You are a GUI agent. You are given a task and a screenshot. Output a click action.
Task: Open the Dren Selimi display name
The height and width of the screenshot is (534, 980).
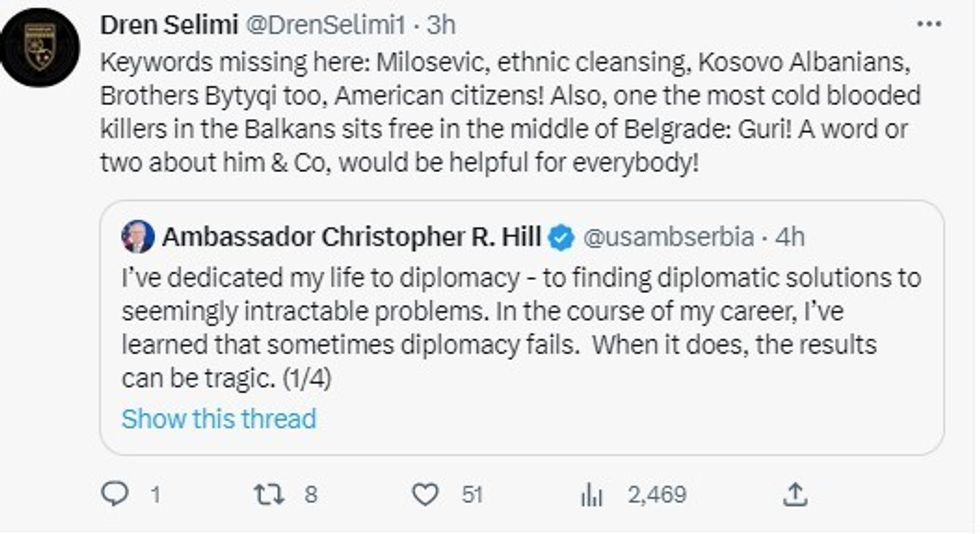click(x=168, y=24)
